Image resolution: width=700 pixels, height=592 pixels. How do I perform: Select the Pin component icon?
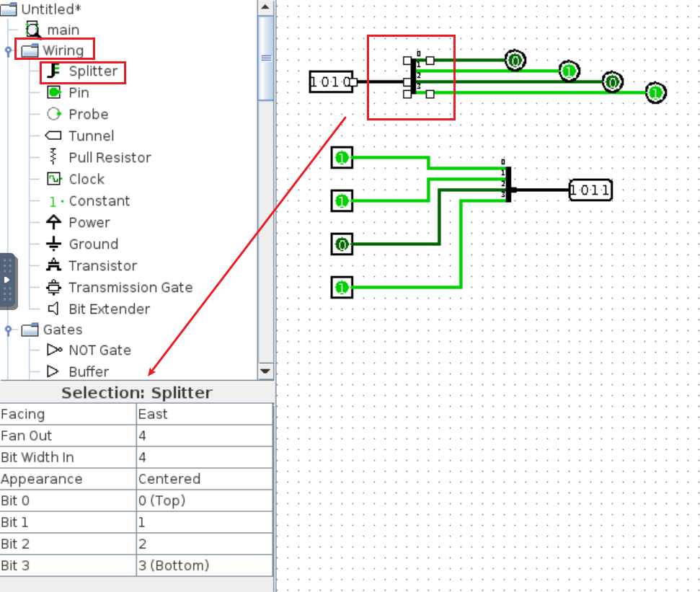(54, 93)
